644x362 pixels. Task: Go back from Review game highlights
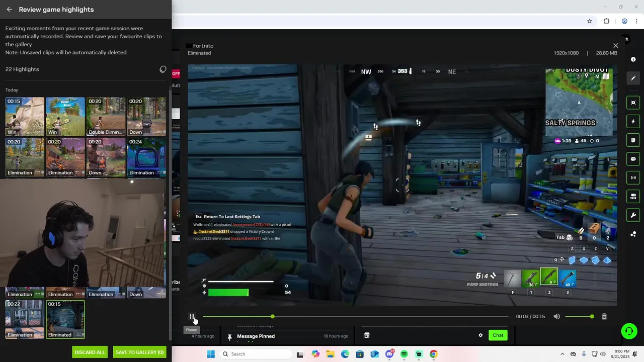(9, 10)
